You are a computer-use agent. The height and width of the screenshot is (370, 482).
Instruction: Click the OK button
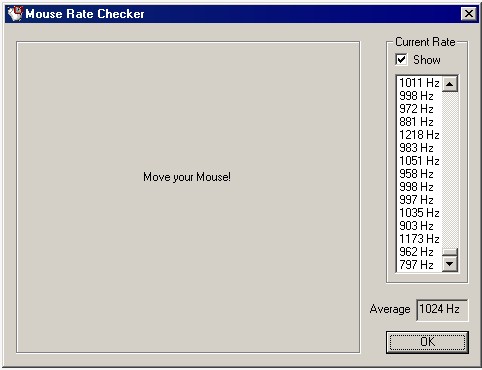(427, 342)
